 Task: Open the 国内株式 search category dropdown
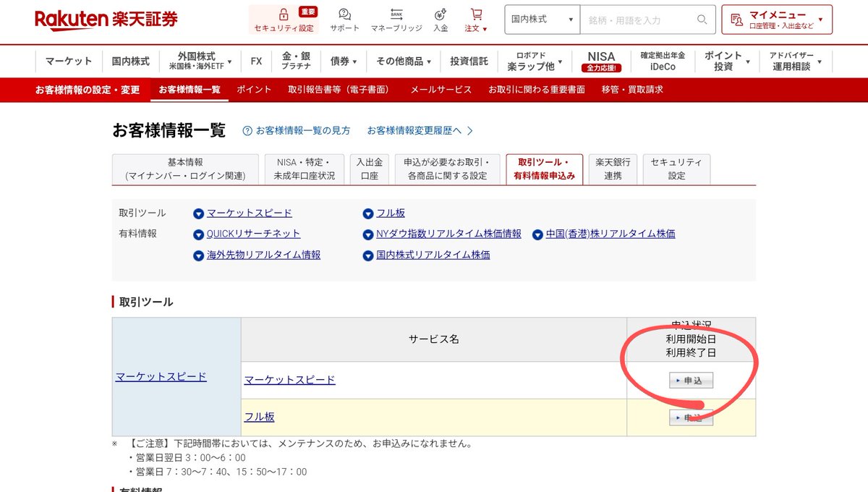542,20
